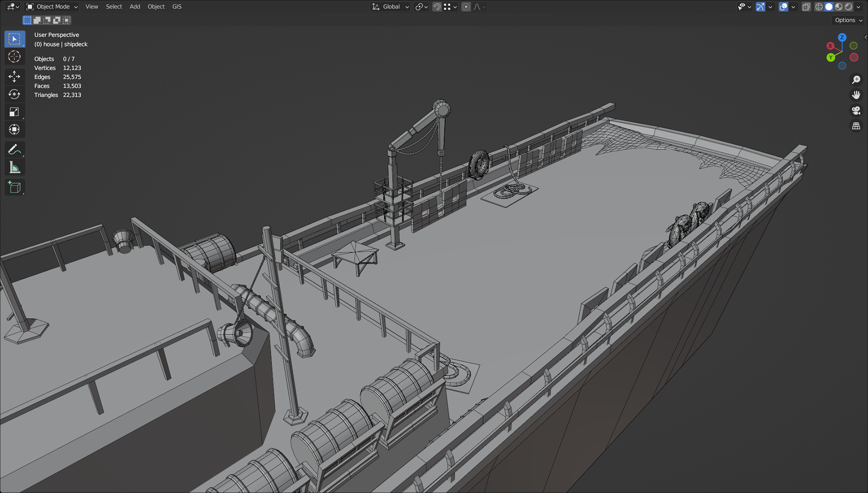868x493 pixels.
Task: Enable proportional editing
Action: click(x=466, y=7)
